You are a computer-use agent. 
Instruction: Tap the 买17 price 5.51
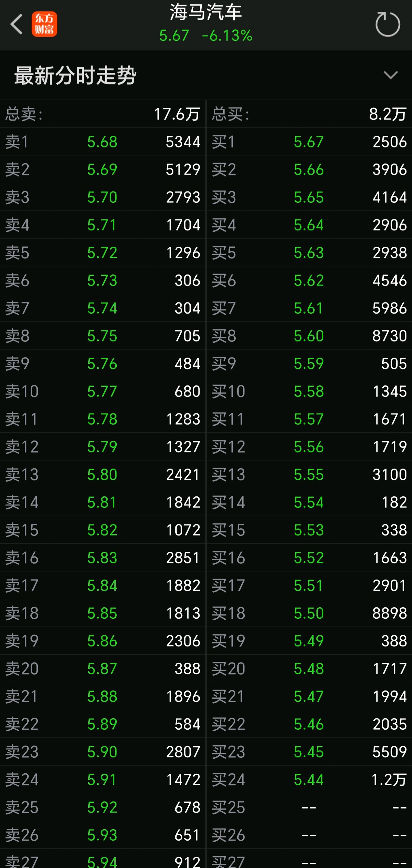point(309,585)
